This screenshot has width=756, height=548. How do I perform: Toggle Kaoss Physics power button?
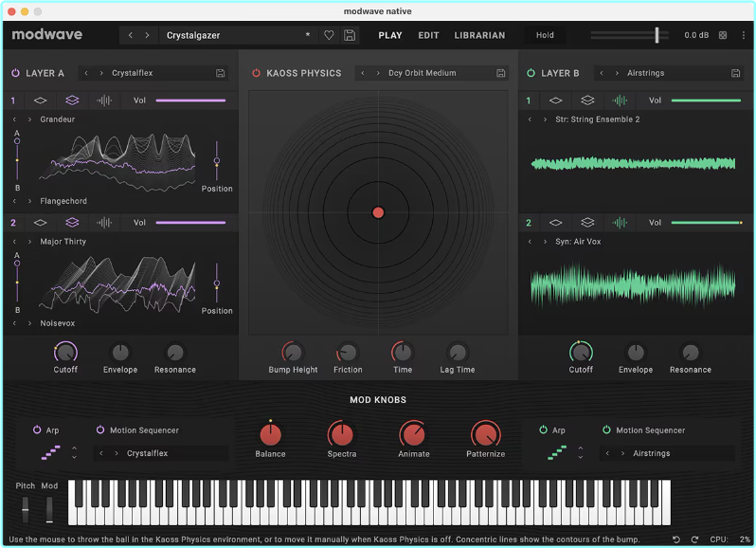pos(256,73)
